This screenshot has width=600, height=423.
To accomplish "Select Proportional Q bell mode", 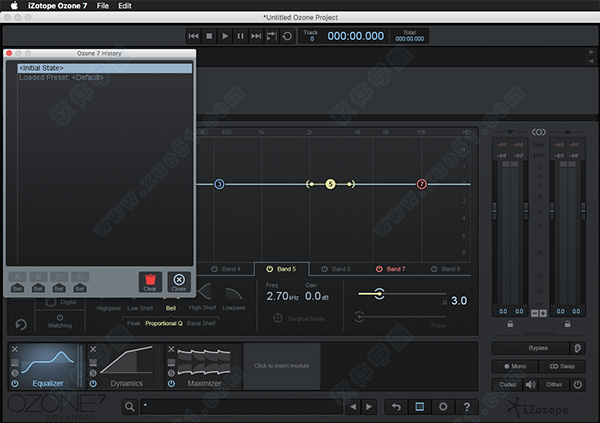I will tap(164, 323).
